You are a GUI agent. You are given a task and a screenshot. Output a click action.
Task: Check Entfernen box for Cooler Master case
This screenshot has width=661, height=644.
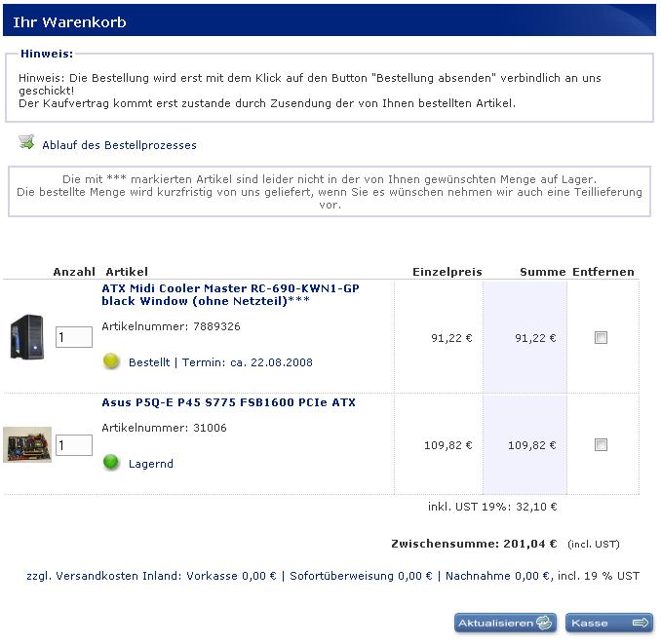(601, 338)
